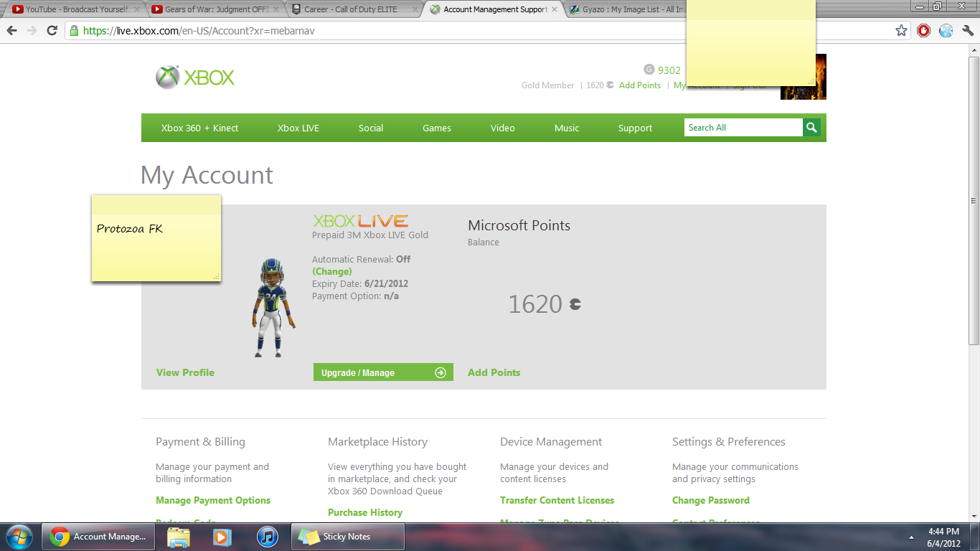Open Windows Explorer from the taskbar
The image size is (980, 551).
pos(178,537)
